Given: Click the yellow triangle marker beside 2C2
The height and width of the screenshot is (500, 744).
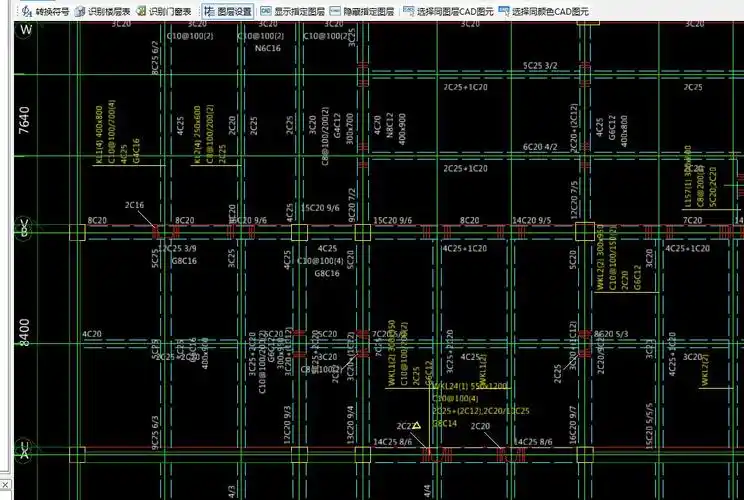Looking at the screenshot, I should tap(417, 426).
